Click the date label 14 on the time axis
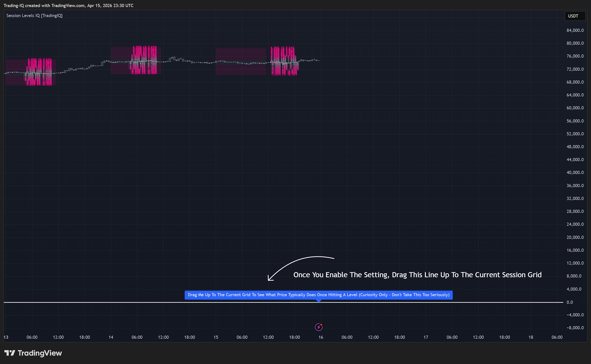 (x=111, y=337)
